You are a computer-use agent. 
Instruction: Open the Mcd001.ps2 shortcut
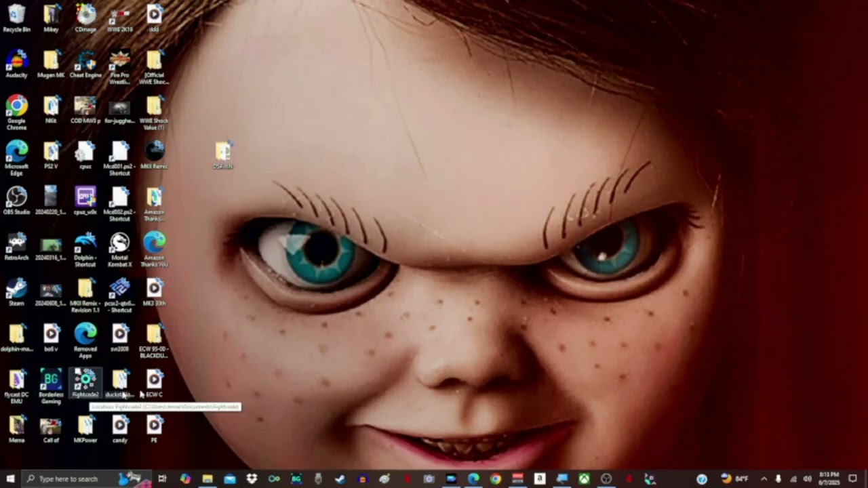tap(120, 158)
